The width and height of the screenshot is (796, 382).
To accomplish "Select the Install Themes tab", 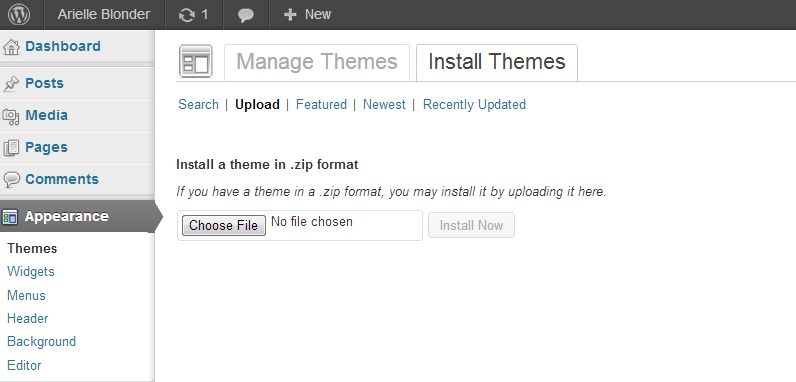I will 497,62.
